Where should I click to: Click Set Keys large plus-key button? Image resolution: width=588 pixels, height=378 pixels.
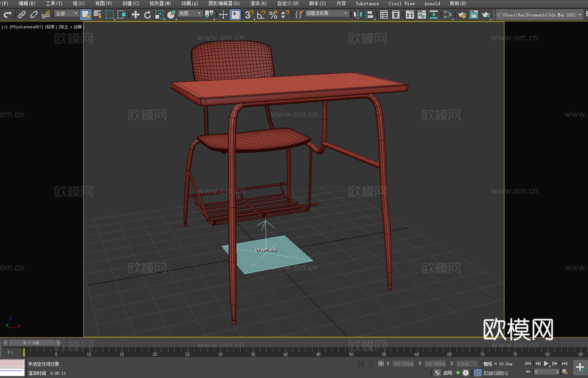coord(580,368)
